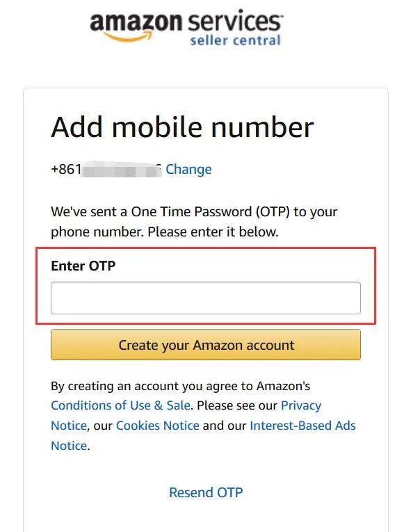This screenshot has height=532, width=413.
Task: Open the Privacy Notice link
Action: pos(301,405)
